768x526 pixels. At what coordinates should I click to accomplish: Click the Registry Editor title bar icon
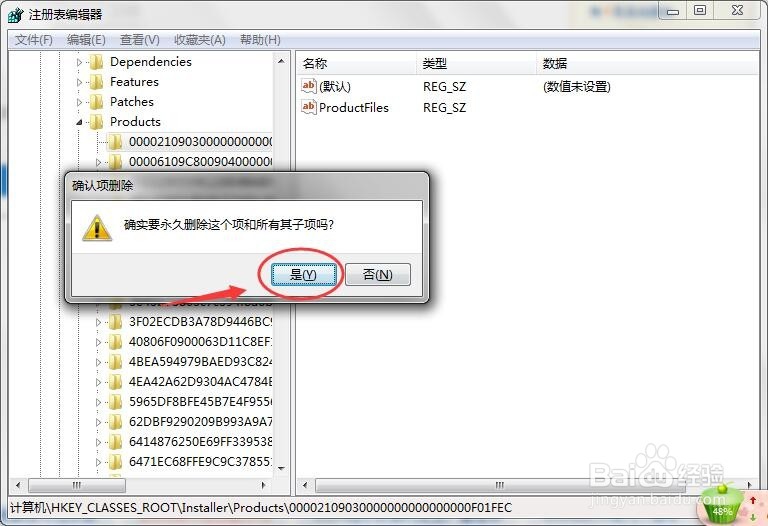coord(16,15)
